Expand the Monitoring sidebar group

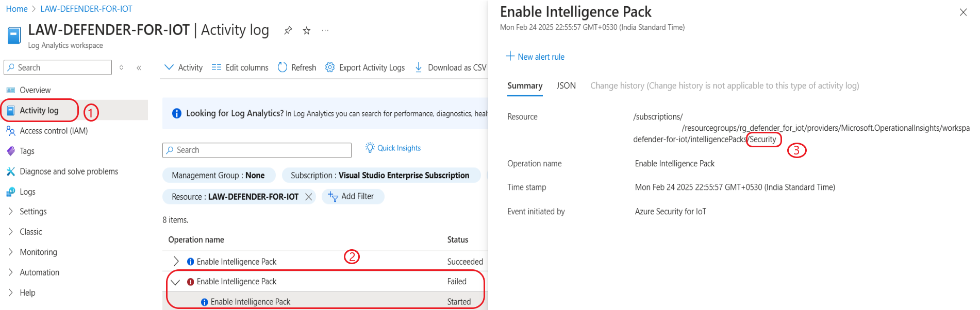pos(38,252)
